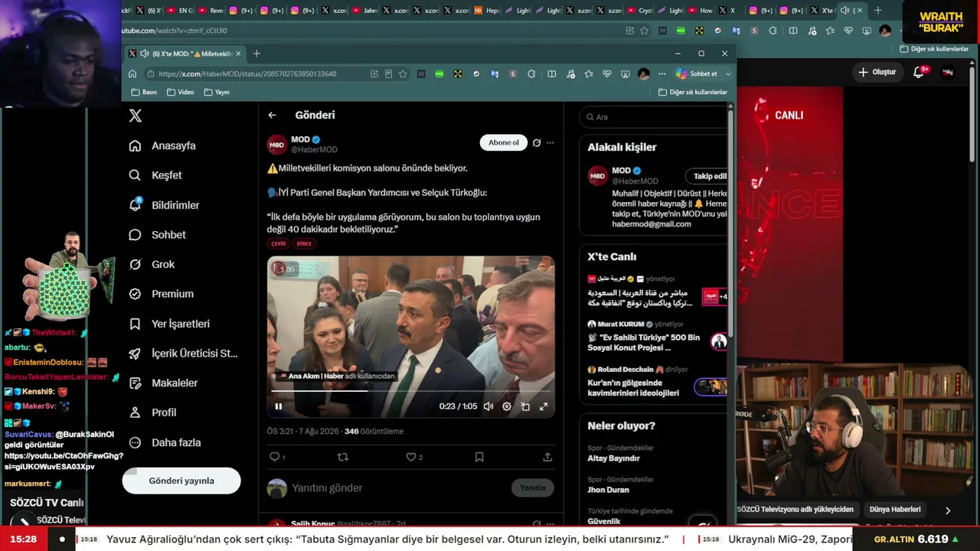Open Sohbet messages

[x=157, y=235]
